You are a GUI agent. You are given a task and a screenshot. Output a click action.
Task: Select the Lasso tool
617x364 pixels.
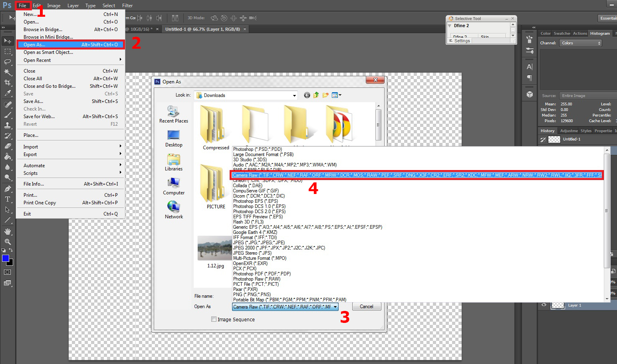pyautogui.click(x=8, y=62)
